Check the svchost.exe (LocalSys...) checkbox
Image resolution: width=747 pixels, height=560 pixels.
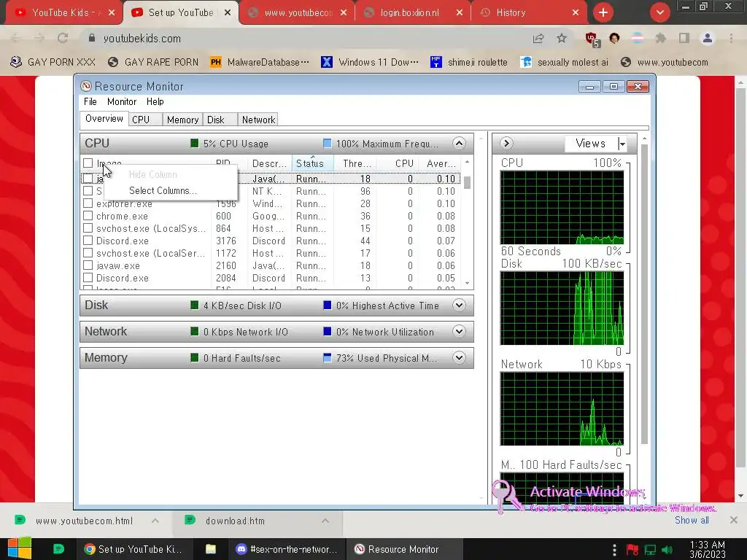tap(88, 228)
